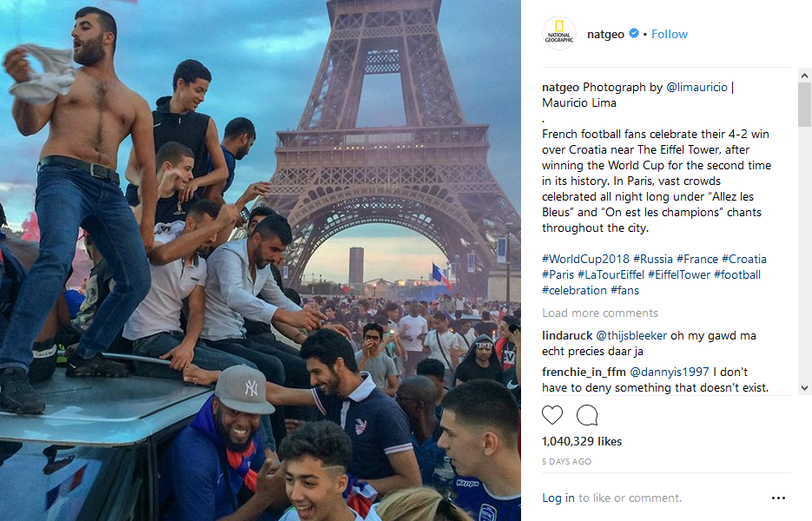Open the @dannyis1997 mention

tap(669, 372)
